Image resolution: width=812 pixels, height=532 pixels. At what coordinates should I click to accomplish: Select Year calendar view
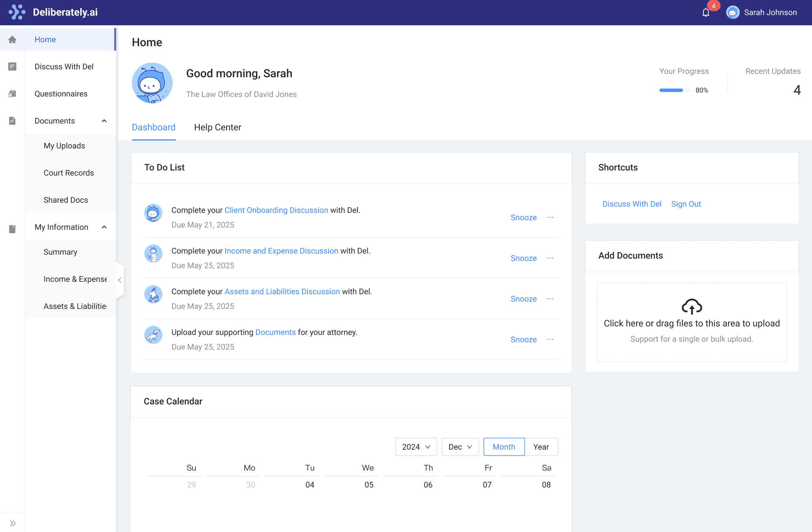click(541, 447)
